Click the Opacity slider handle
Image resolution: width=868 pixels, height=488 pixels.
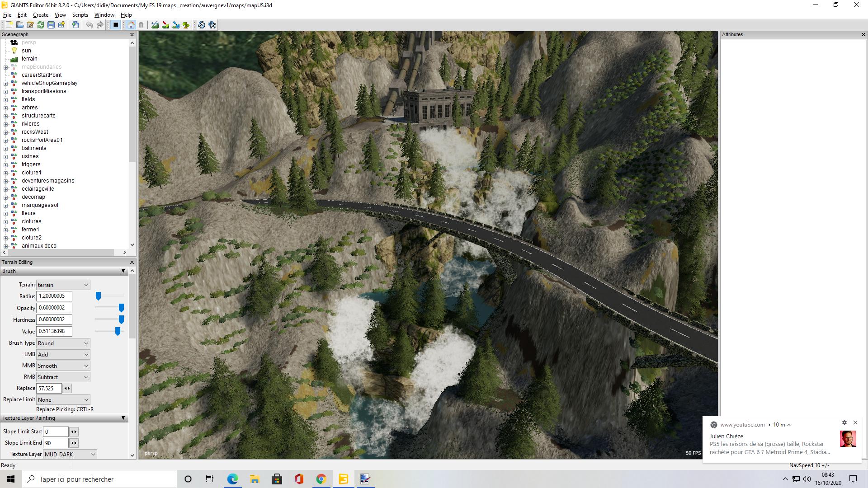pos(121,308)
